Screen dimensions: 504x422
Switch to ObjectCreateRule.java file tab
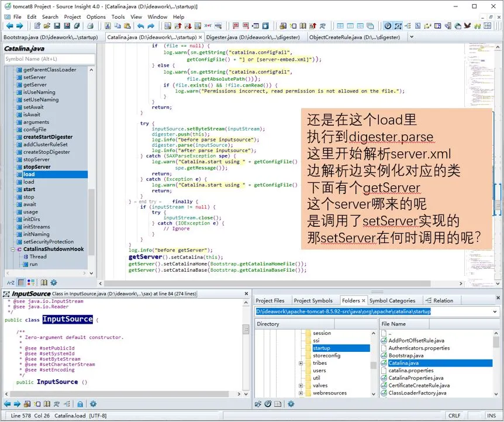pos(354,37)
